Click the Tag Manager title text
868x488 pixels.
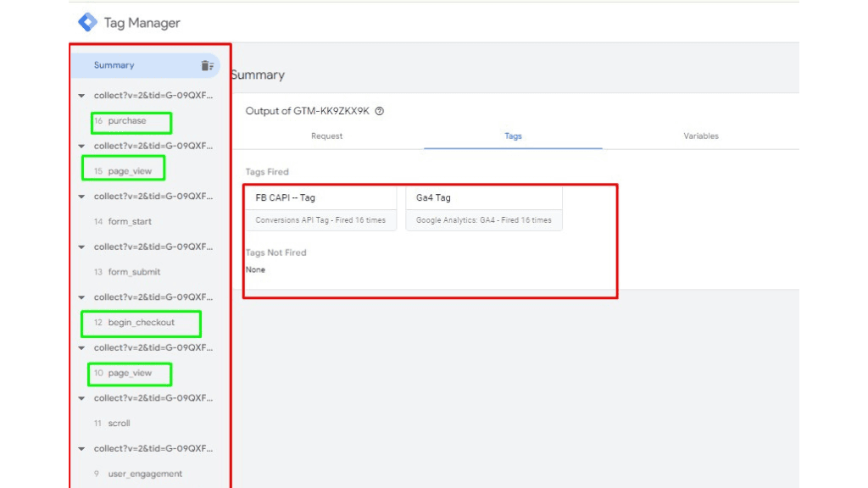(x=142, y=23)
